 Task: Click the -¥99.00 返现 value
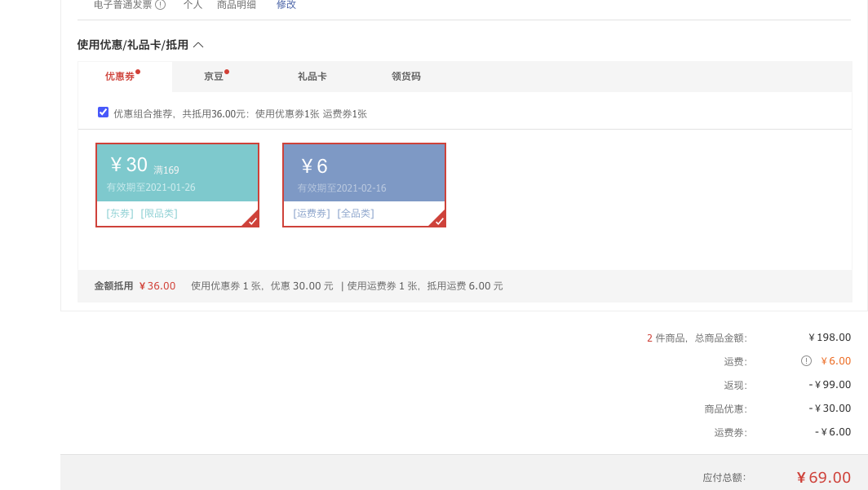(829, 385)
